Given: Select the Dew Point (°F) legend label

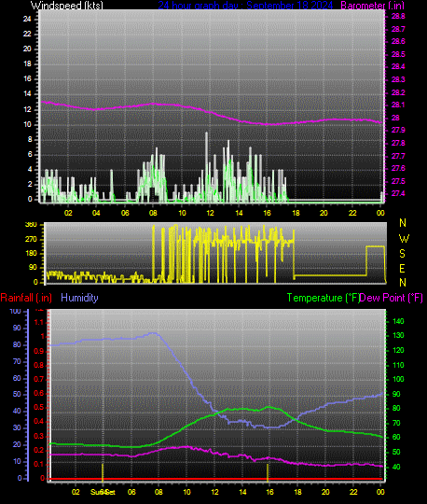Looking at the screenshot, I should click(391, 298).
